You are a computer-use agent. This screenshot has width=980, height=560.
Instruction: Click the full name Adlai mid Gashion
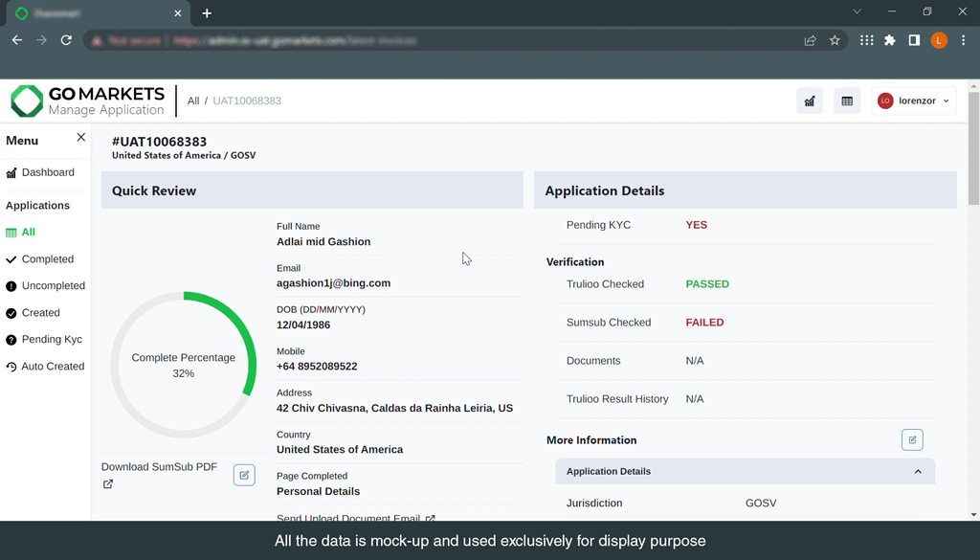(323, 242)
